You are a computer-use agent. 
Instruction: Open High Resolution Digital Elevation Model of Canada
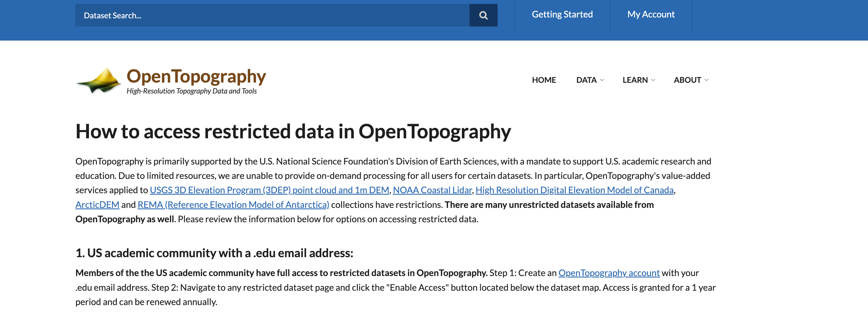click(x=574, y=190)
